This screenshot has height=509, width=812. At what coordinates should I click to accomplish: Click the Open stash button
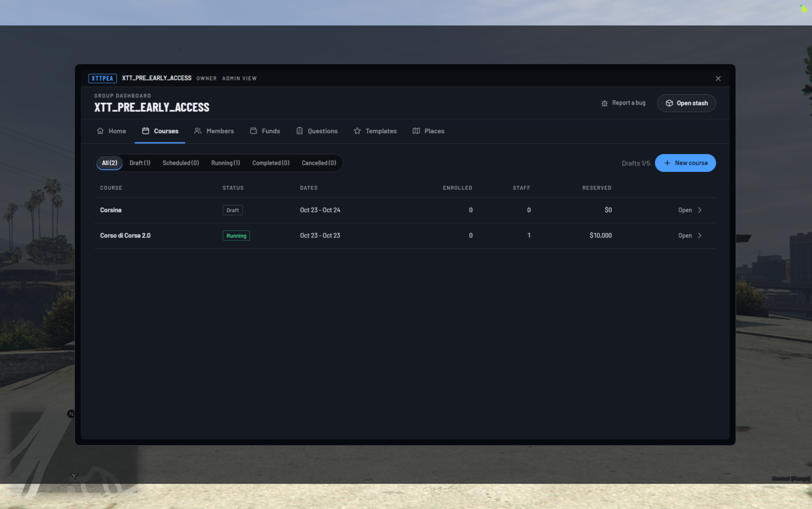point(687,103)
